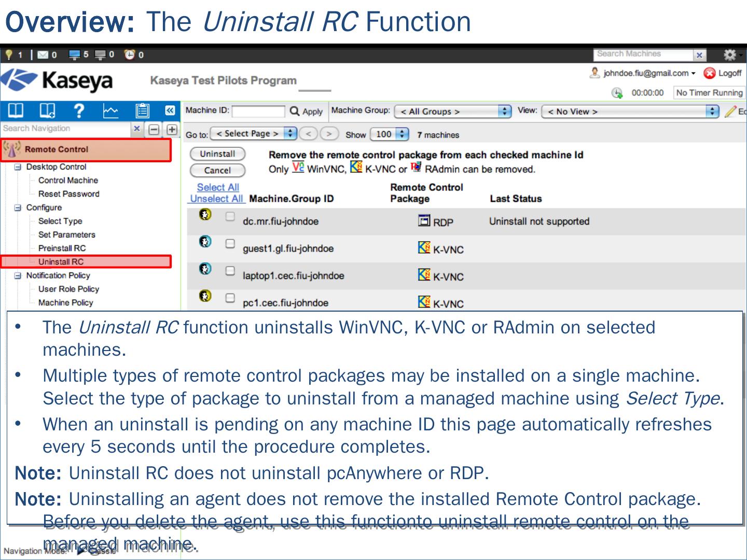This screenshot has height=560, width=747.
Task: Click agent status icon for guest1.gl.fiu-johndoe
Action: [205, 241]
